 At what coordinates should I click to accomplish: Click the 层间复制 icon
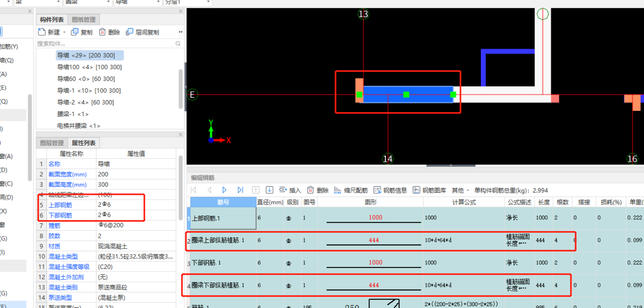pos(129,32)
